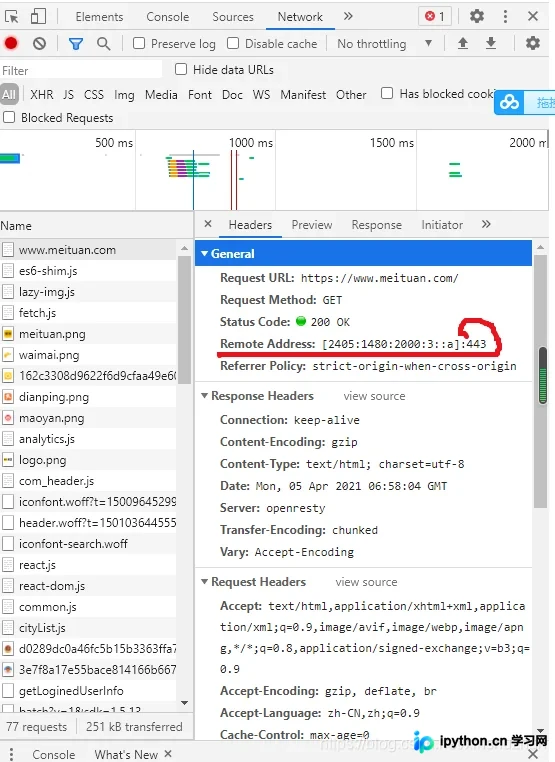Open the network search magnifier
555x762 pixels.
pos(104,44)
